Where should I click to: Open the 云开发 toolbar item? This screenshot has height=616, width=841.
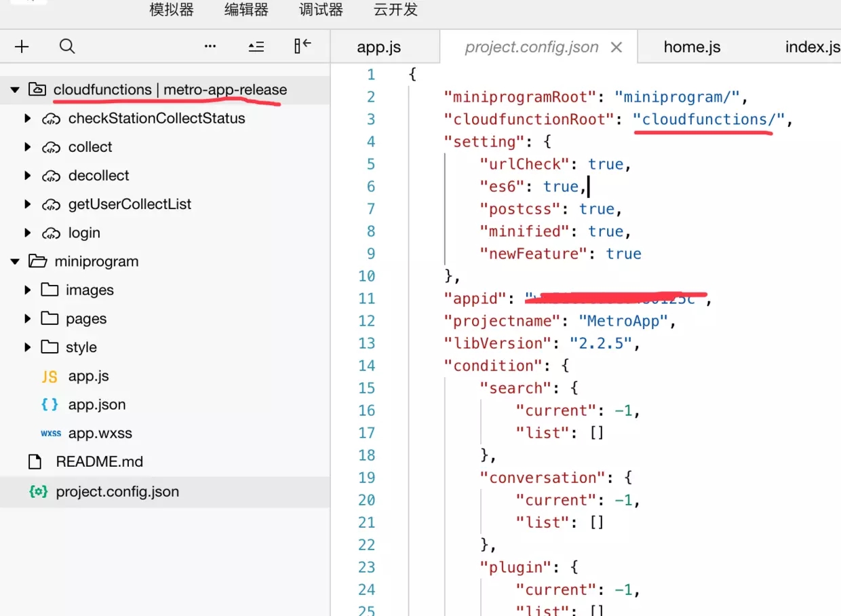pyautogui.click(x=395, y=9)
